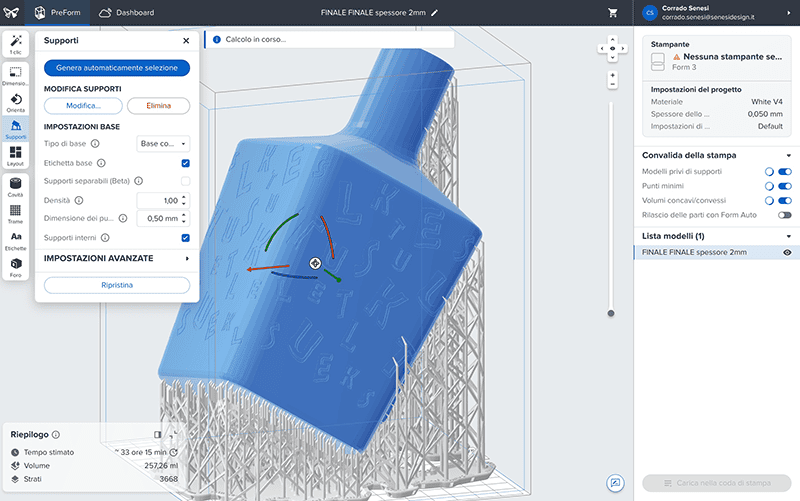Viewport: 800px width, 501px height.
Task: Edit the project name with the pencil icon
Action: 434,13
